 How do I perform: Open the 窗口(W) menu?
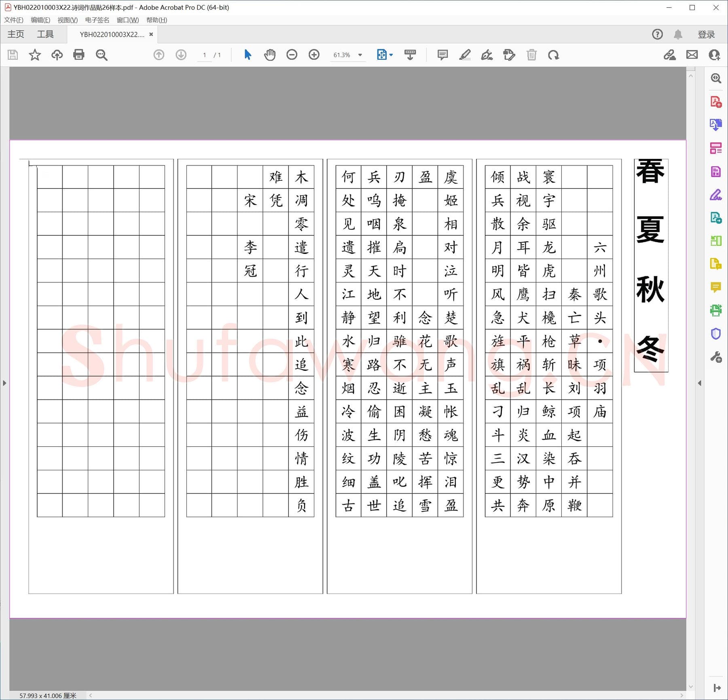(x=128, y=20)
